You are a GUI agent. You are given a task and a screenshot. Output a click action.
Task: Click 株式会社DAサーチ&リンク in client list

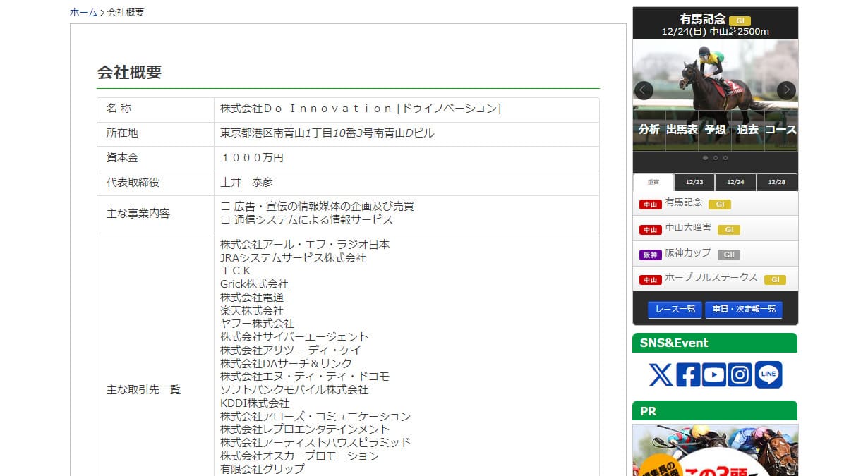pos(286,363)
